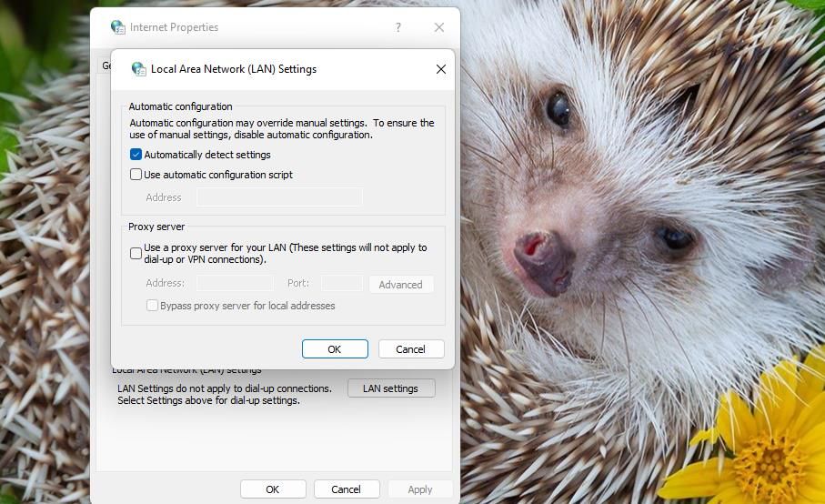Uncheck Automatically detect settings
The height and width of the screenshot is (504, 825).
(136, 155)
